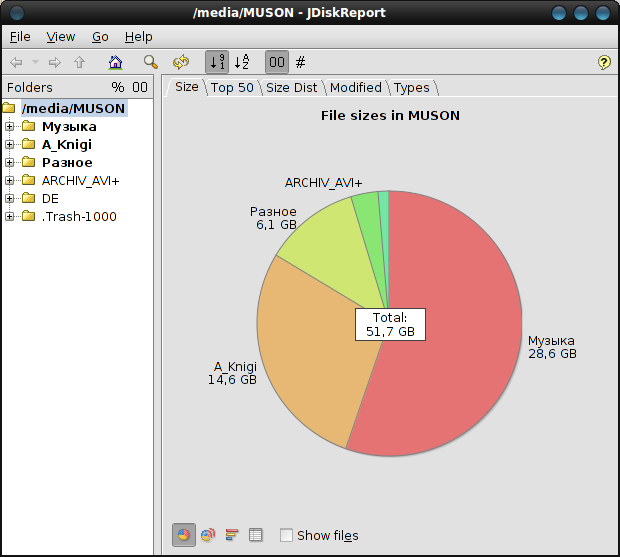Switch to the Modified tab
Image resolution: width=620 pixels, height=557 pixels.
(356, 87)
